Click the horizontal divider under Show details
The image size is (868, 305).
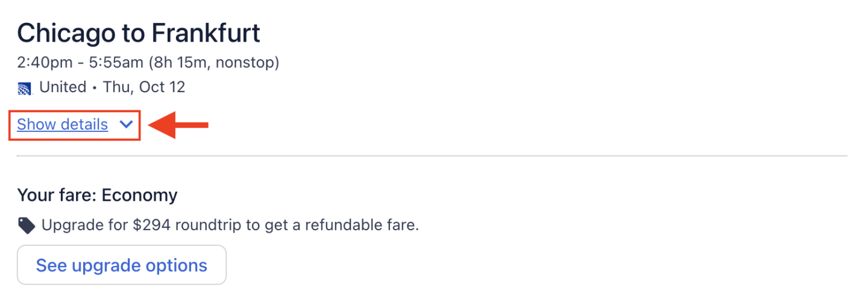(x=432, y=156)
